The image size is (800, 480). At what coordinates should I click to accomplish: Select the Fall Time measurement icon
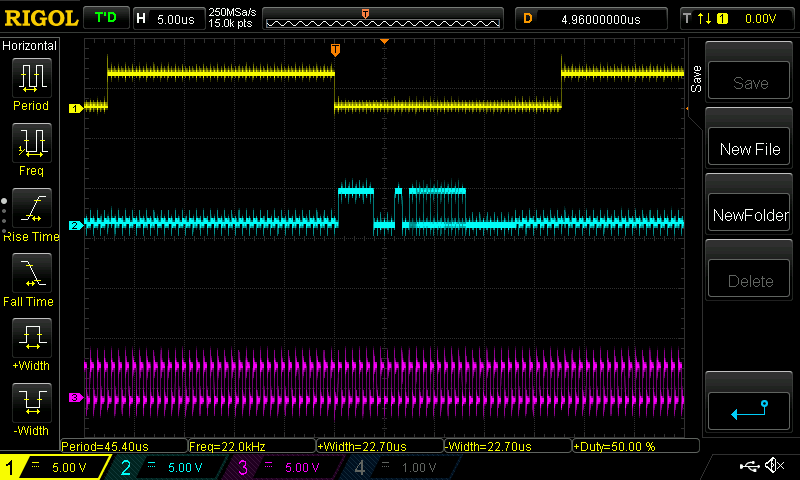pyautogui.click(x=32, y=272)
